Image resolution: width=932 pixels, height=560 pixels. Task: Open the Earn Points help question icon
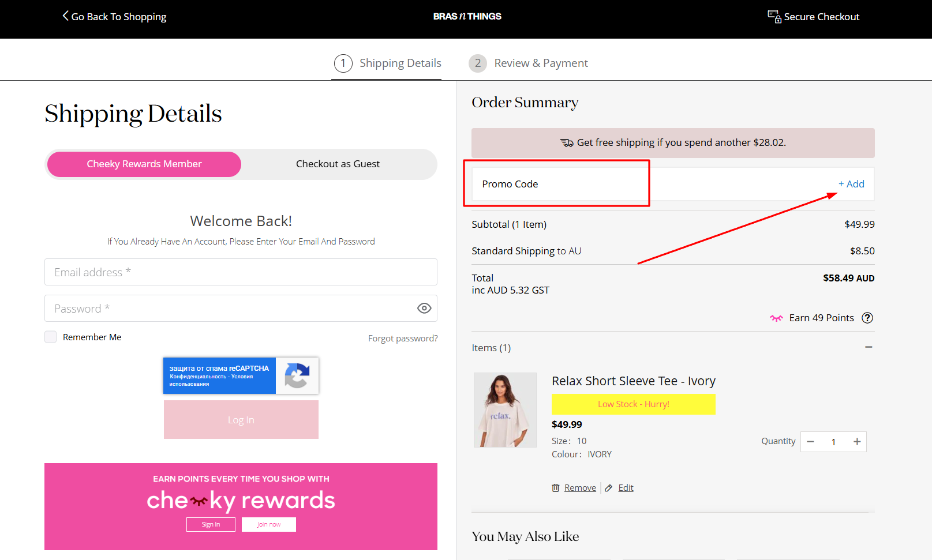[867, 318]
